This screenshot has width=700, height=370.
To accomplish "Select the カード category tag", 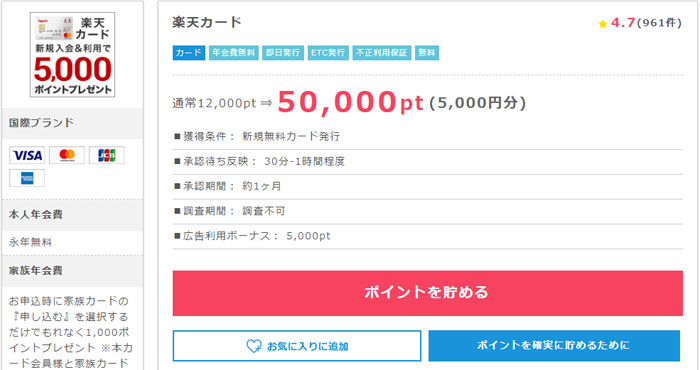I will point(189,53).
